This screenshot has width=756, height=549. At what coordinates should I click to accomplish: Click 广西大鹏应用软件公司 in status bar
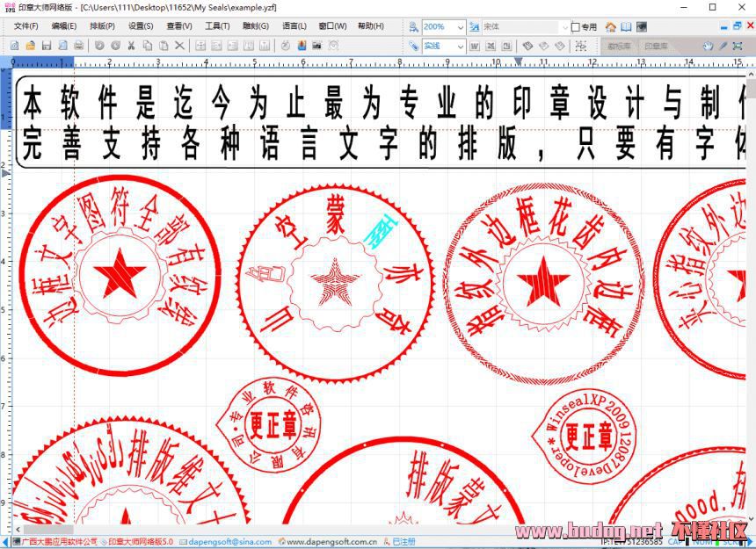pos(59,542)
